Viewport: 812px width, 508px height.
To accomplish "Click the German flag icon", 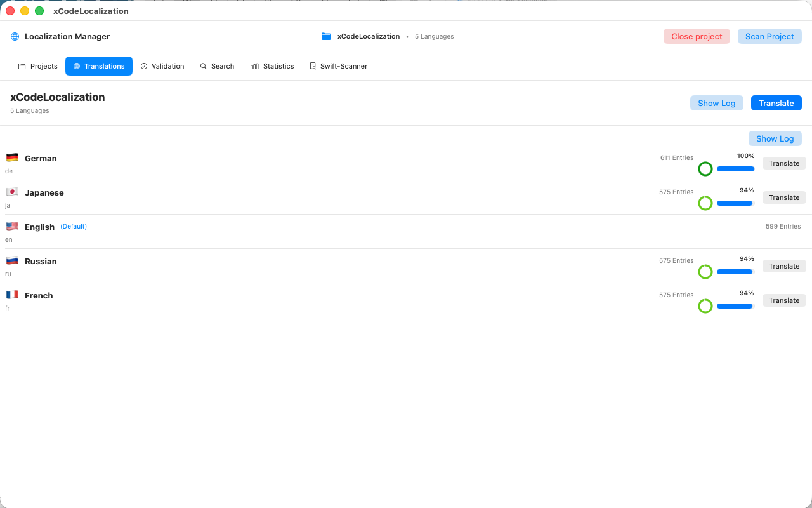I will click(12, 157).
